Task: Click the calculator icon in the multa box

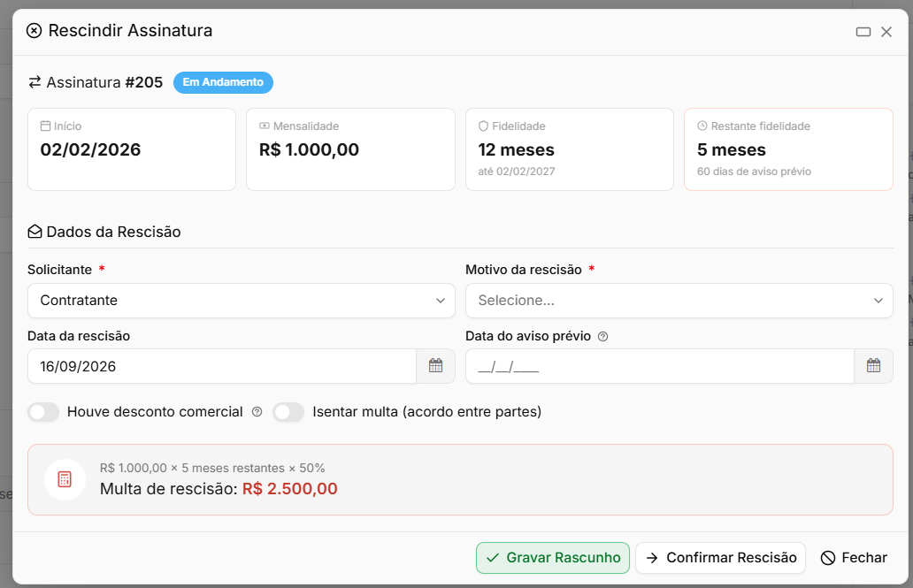Action: coord(65,479)
